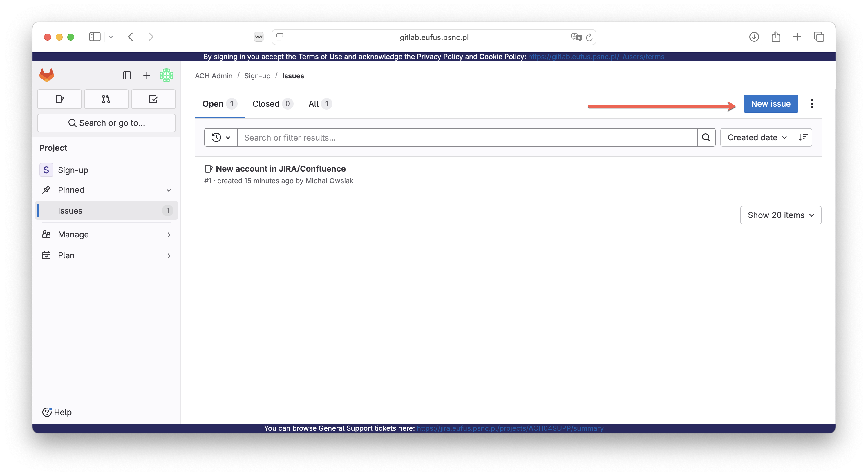868x476 pixels.
Task: Click the New issue button
Action: tap(771, 104)
